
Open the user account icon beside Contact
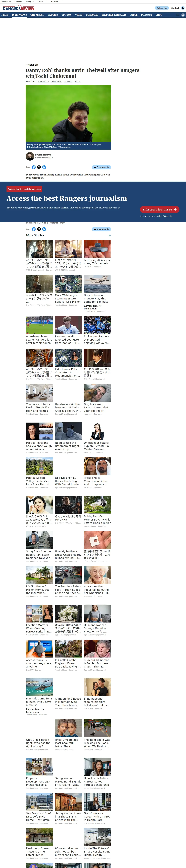(183, 8)
